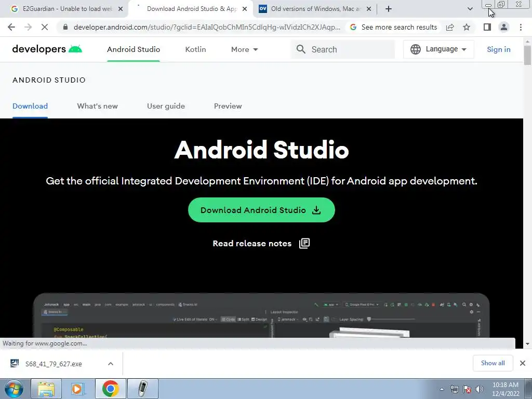
Task: Open the Chrome three-dot menu
Action: click(x=521, y=27)
